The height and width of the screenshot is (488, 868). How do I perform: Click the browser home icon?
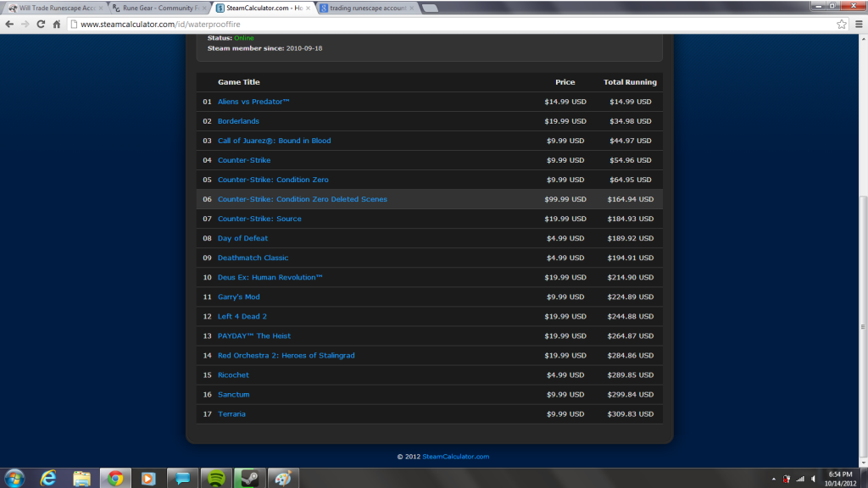[x=57, y=24]
